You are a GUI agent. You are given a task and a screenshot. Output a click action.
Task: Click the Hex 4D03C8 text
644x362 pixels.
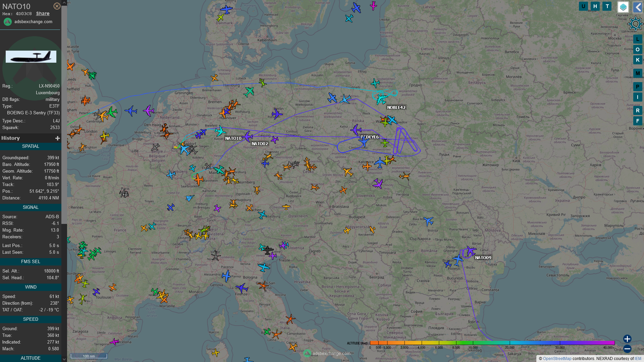pos(17,14)
